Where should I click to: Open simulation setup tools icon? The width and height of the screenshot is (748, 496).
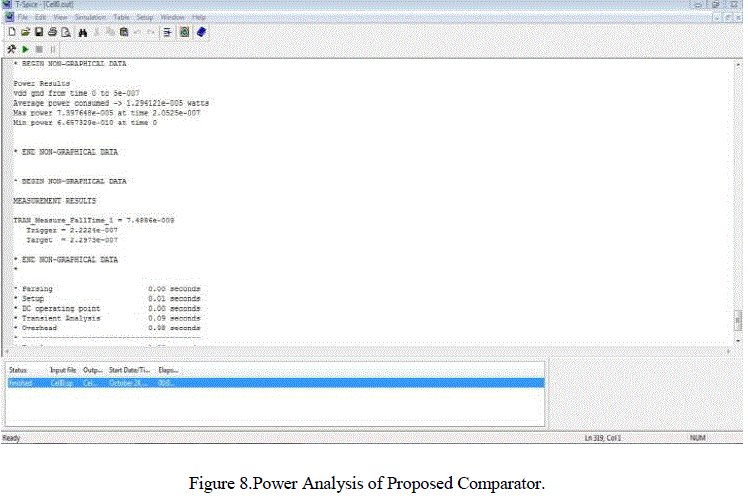pyautogui.click(x=11, y=48)
